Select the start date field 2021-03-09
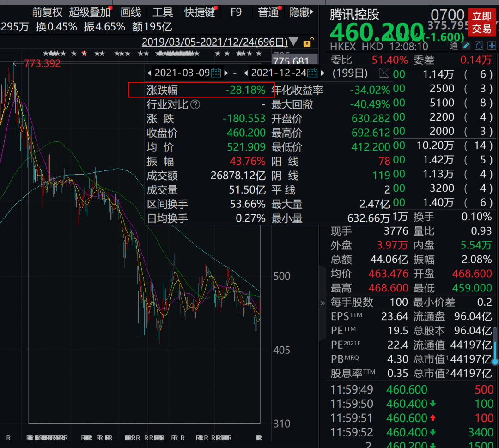Image resolution: width=499 pixels, height=448 pixels. click(x=182, y=73)
